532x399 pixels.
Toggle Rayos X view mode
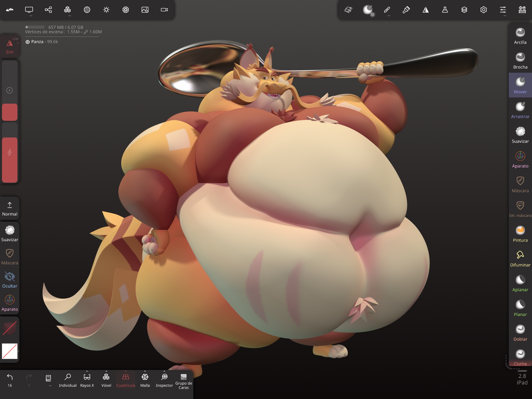[87, 380]
